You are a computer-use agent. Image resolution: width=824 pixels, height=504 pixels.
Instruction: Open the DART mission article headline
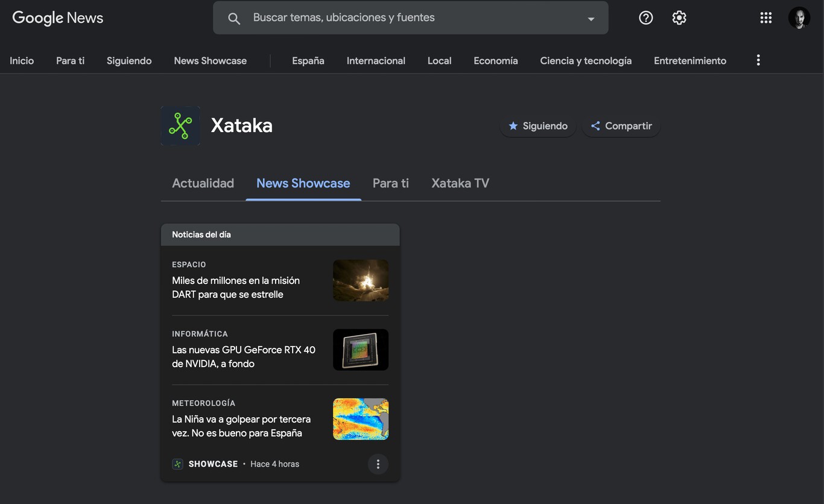pos(235,287)
